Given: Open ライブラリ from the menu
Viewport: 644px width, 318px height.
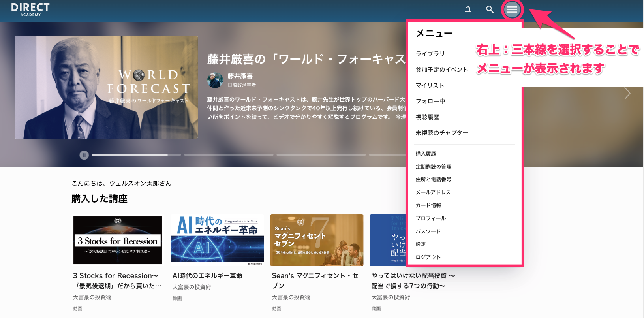Looking at the screenshot, I should click(x=430, y=54).
